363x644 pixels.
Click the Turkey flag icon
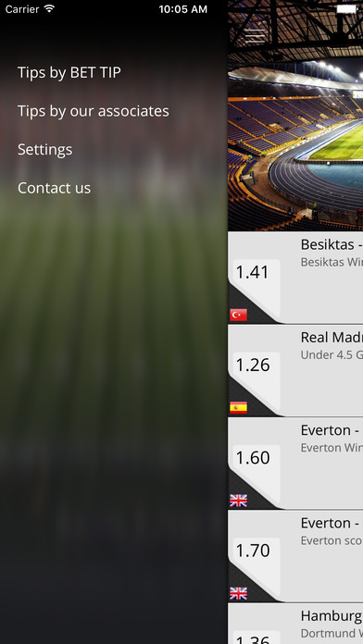coord(238,315)
